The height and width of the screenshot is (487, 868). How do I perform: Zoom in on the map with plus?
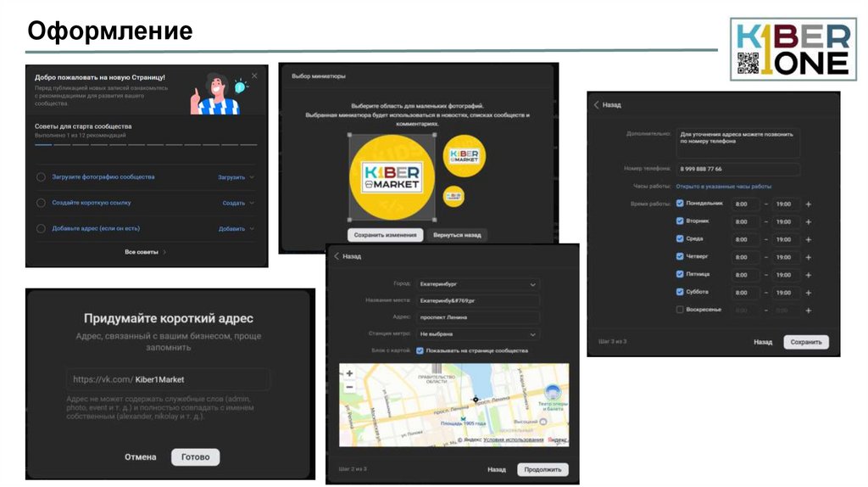coord(349,373)
